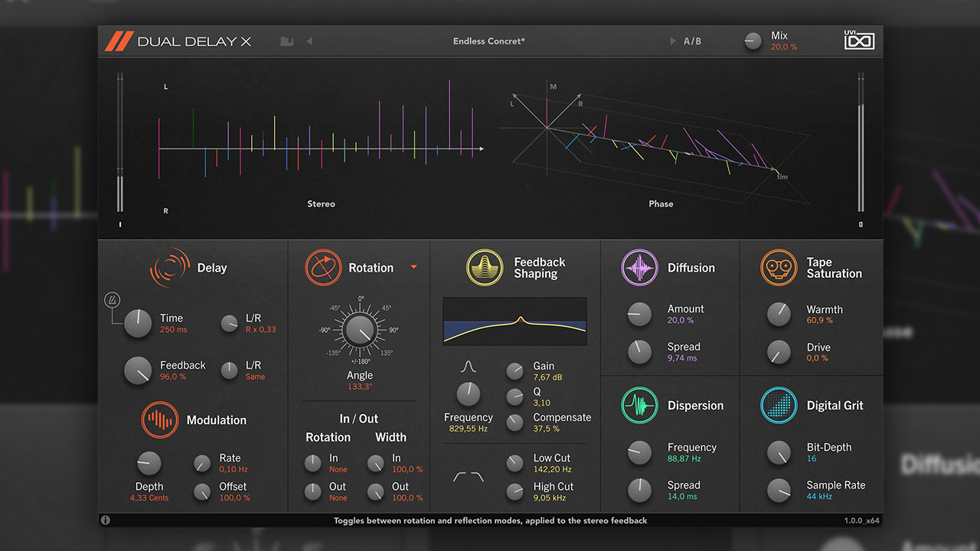
Task: Click the Rotation globe icon
Action: (325, 268)
